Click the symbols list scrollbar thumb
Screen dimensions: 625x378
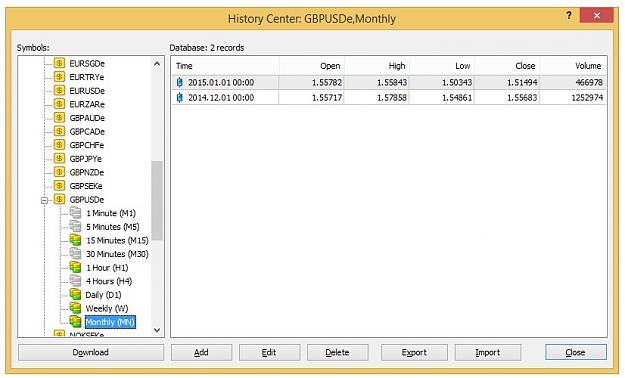point(157,200)
